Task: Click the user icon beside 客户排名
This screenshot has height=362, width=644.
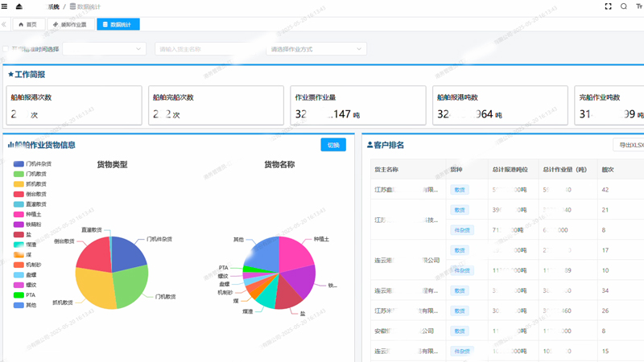Action: [369, 145]
